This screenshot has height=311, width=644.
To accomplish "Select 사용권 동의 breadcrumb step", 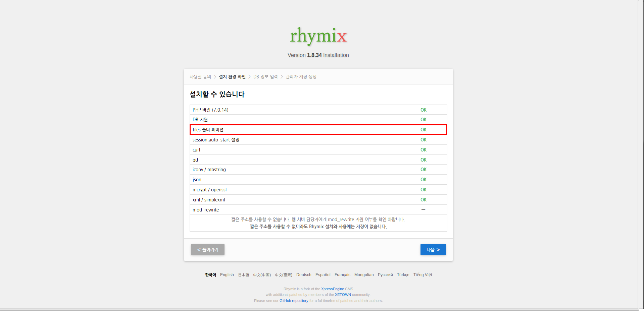I will (200, 77).
